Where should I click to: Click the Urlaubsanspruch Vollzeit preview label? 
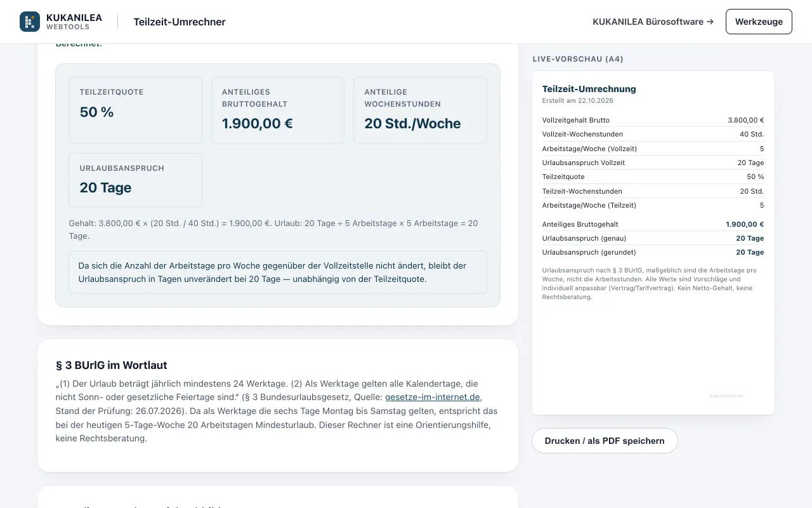pos(584,163)
